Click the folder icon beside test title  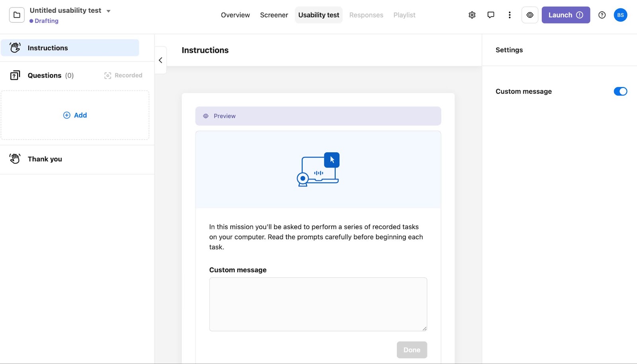point(17,15)
